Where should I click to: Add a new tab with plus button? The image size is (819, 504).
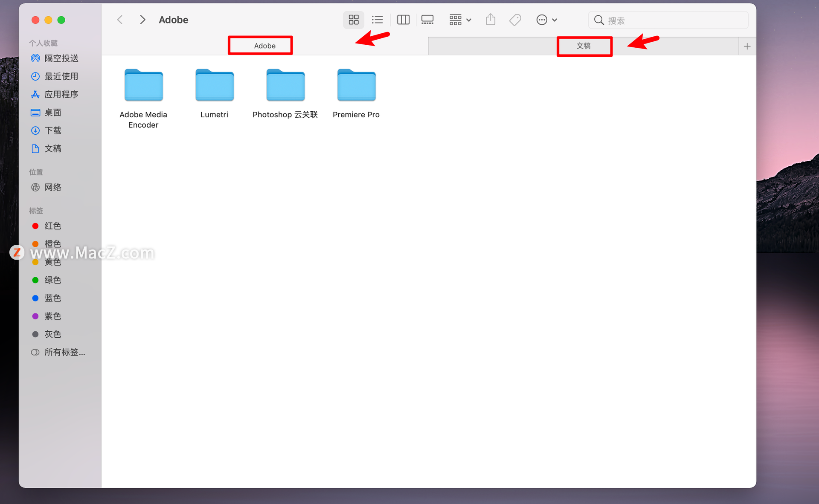pyautogui.click(x=747, y=46)
